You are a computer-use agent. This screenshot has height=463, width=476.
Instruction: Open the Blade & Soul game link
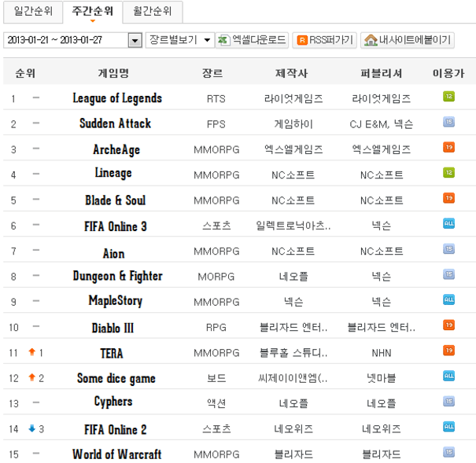tap(116, 200)
